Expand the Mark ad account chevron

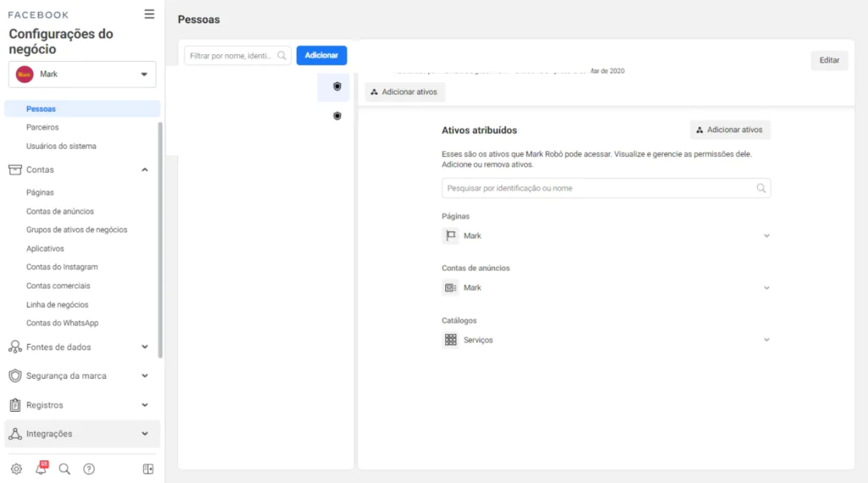pos(766,288)
